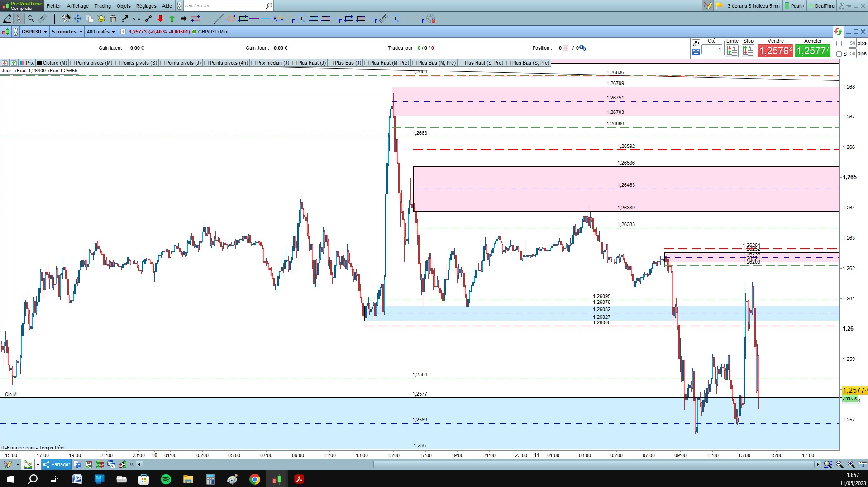This screenshot has width=868, height=487.
Task: Select the alert bell tool
Action: point(101,19)
